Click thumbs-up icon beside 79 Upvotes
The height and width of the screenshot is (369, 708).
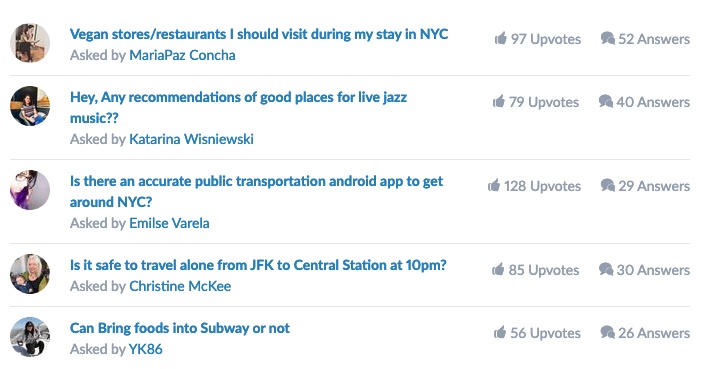click(498, 101)
